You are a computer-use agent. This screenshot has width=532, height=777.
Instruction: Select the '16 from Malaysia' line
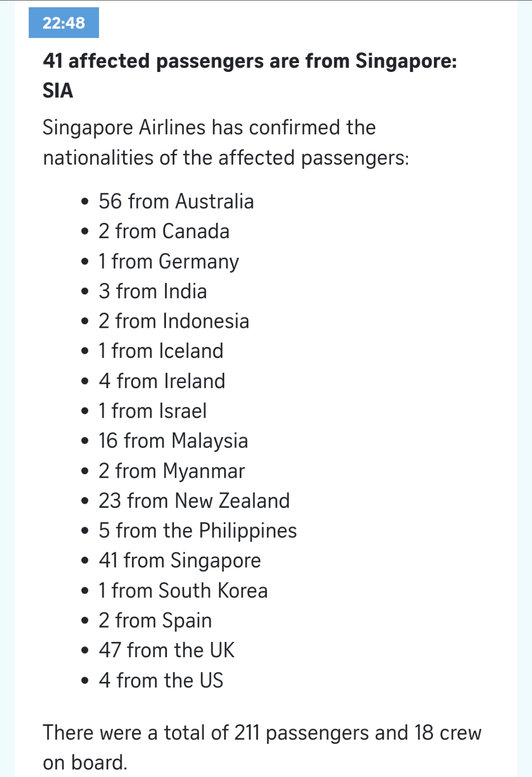tap(173, 441)
